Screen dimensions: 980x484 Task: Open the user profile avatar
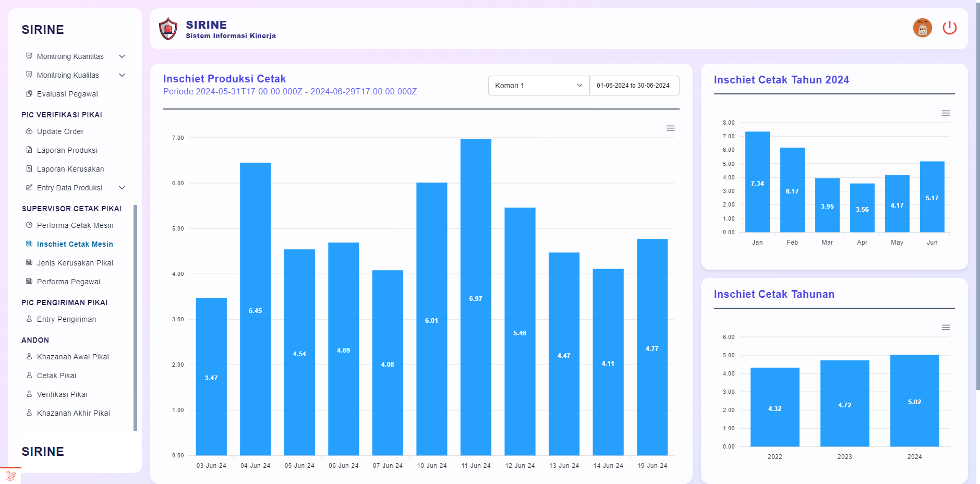pyautogui.click(x=922, y=28)
